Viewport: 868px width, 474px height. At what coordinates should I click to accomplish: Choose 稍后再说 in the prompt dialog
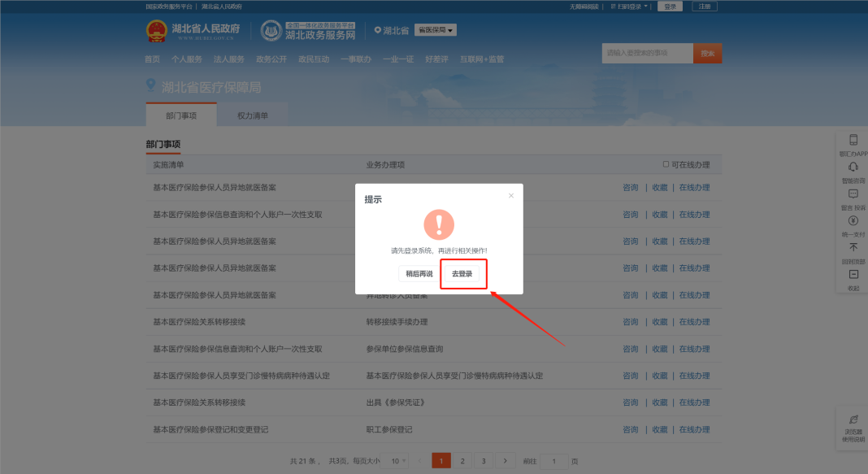[x=419, y=273]
